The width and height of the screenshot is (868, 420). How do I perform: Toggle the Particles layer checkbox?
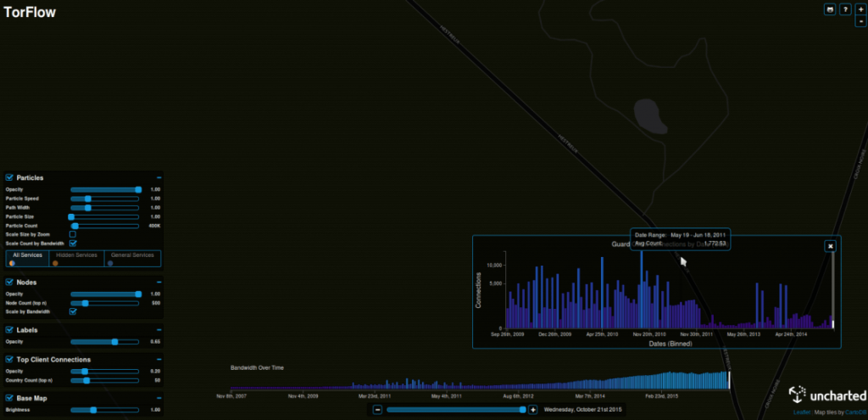(9, 177)
